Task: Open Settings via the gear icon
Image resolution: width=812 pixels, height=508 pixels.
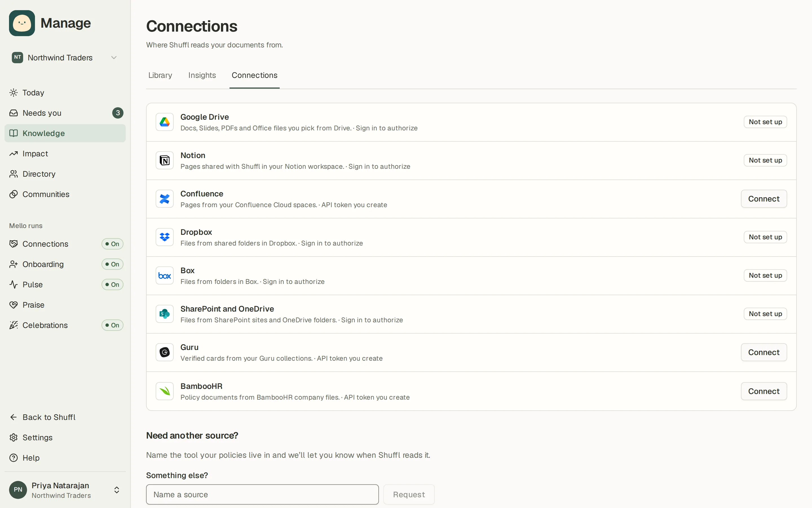Action: (14, 437)
